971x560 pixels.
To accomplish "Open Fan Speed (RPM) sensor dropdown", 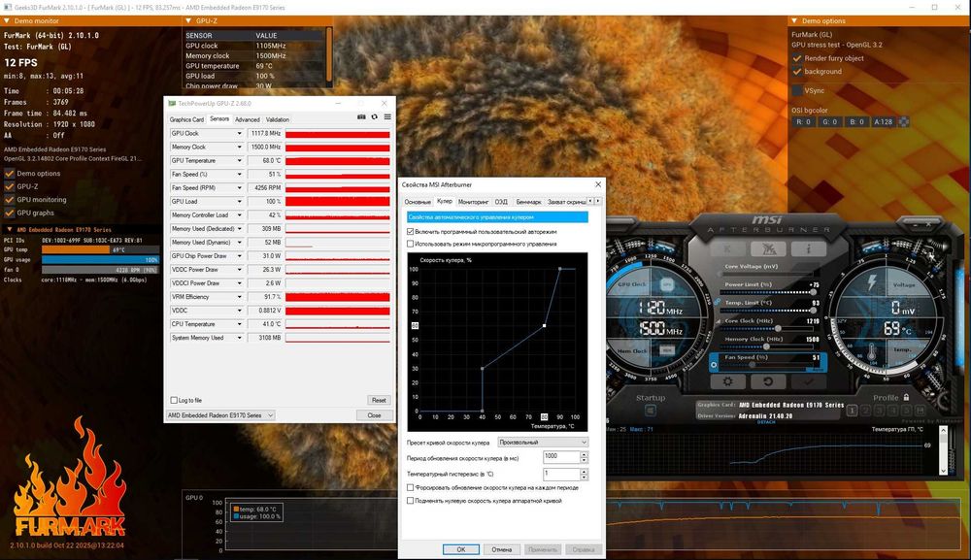I will coord(239,188).
